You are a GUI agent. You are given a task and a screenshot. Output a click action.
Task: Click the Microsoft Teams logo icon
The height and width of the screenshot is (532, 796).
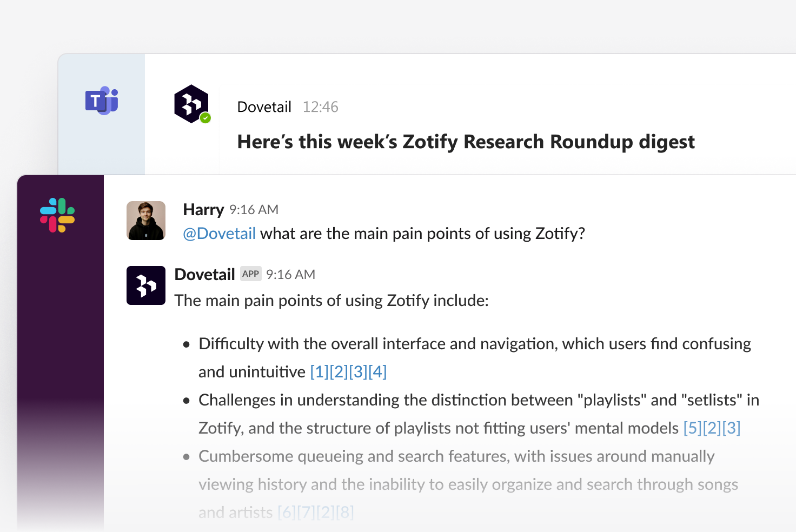[102, 101]
